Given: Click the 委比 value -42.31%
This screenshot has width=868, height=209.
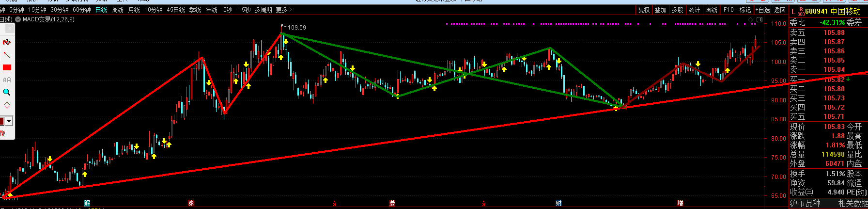Looking at the screenshot, I should pos(832,22).
